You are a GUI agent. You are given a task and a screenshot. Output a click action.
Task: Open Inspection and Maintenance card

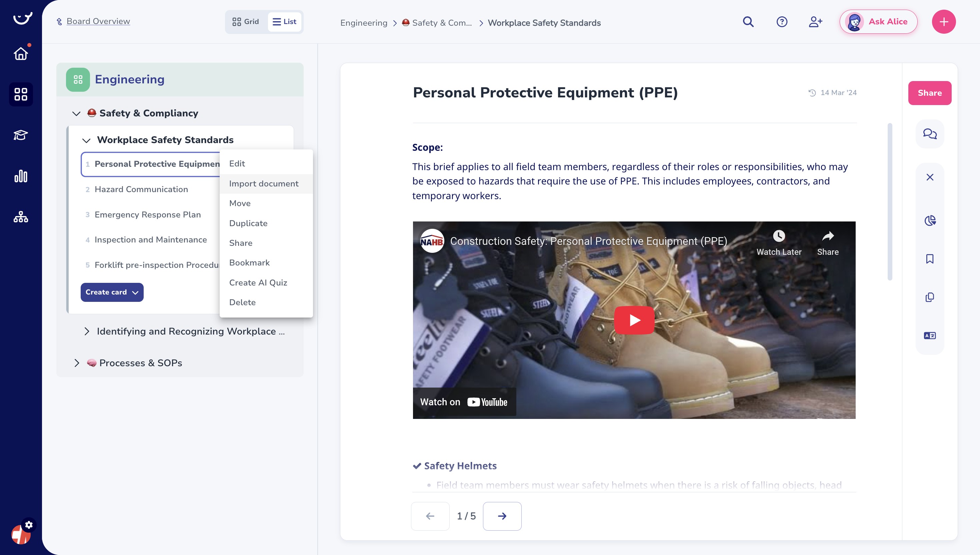[150, 240]
